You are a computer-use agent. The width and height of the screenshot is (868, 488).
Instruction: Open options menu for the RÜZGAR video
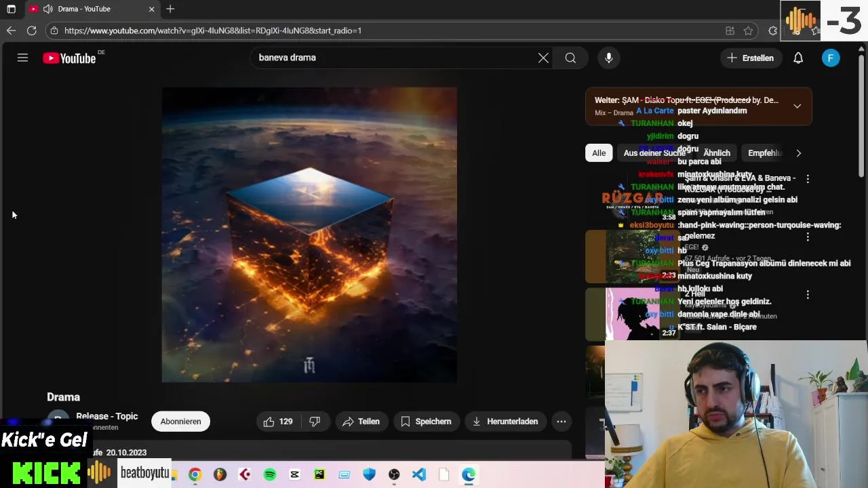808,179
